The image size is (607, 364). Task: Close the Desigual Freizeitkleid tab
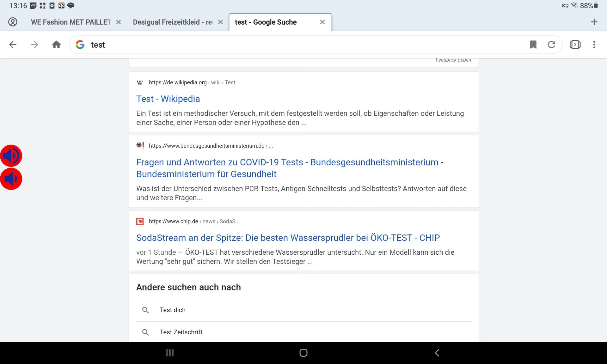point(221,22)
